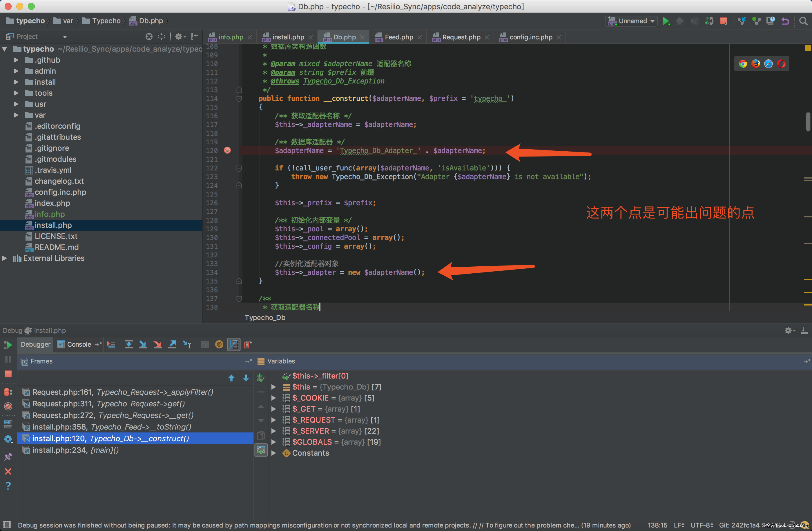Toggle the breakpoint on line 120

coord(227,150)
